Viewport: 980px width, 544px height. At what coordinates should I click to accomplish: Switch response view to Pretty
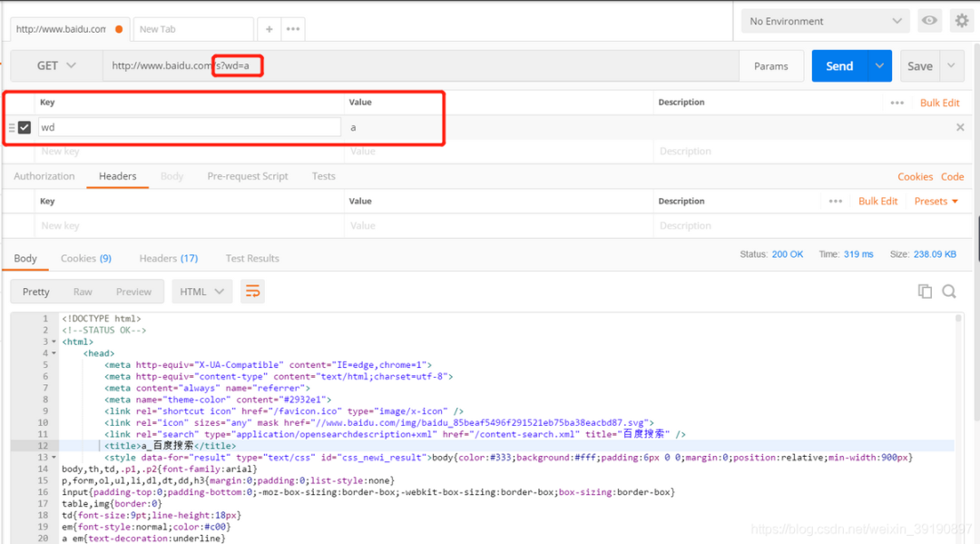click(36, 292)
